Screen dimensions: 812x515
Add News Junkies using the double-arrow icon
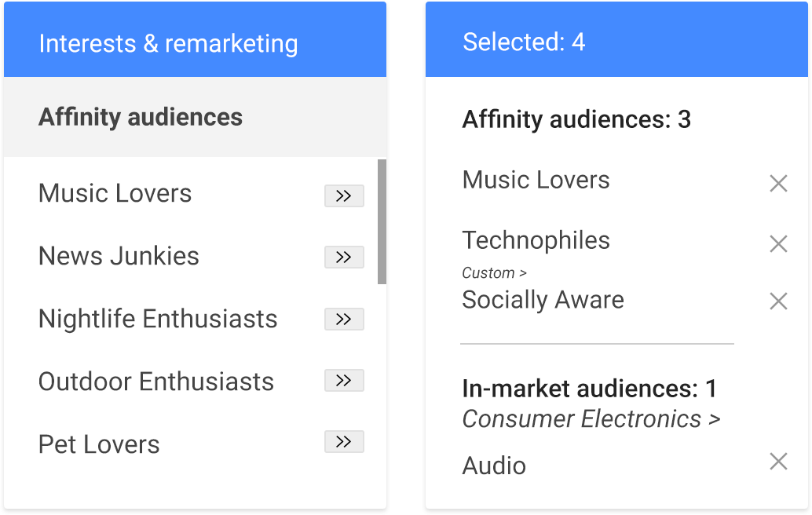344,257
